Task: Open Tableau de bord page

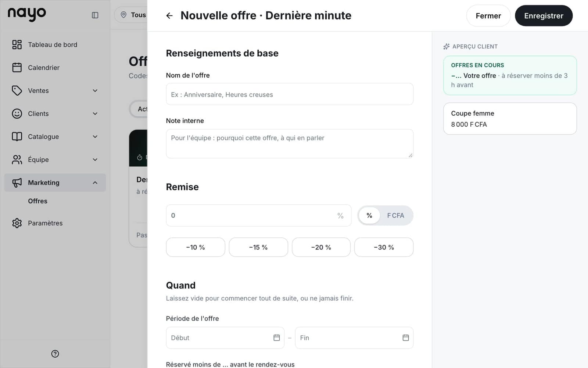Action: click(55, 45)
